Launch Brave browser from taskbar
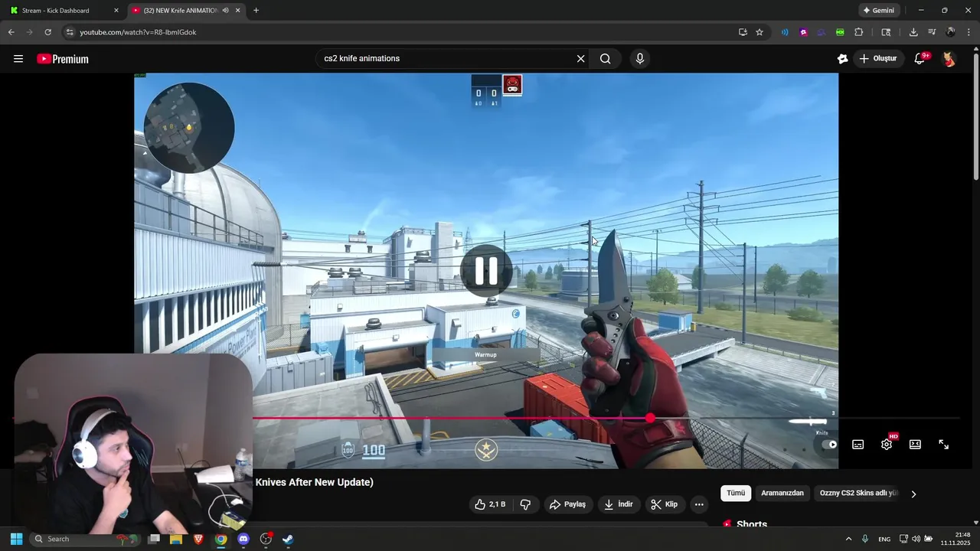 tap(198, 539)
